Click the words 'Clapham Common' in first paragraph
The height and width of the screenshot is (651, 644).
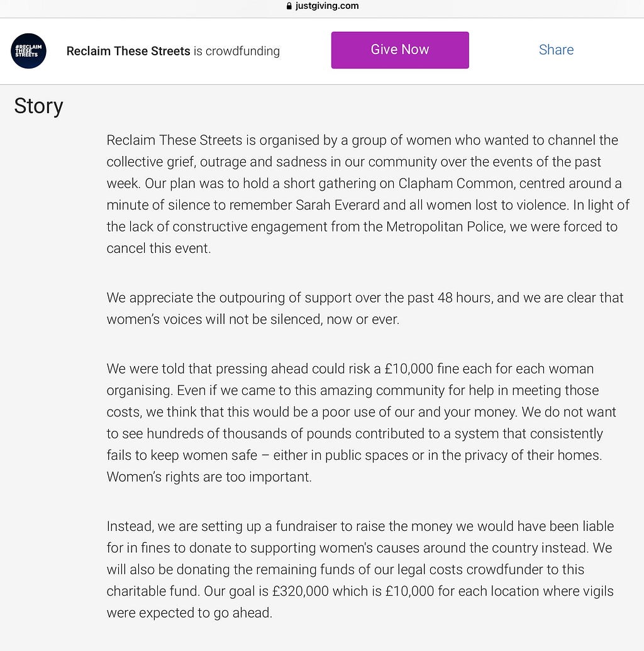click(x=455, y=184)
